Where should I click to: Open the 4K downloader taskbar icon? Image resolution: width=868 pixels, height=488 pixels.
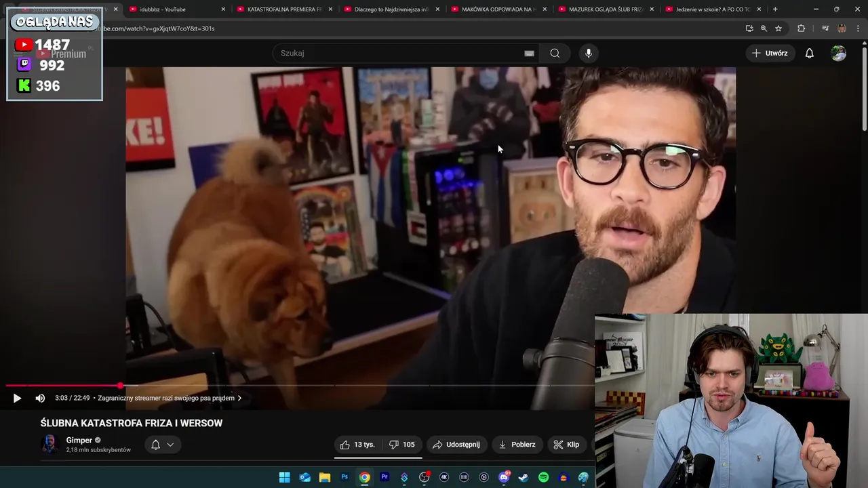point(444,477)
